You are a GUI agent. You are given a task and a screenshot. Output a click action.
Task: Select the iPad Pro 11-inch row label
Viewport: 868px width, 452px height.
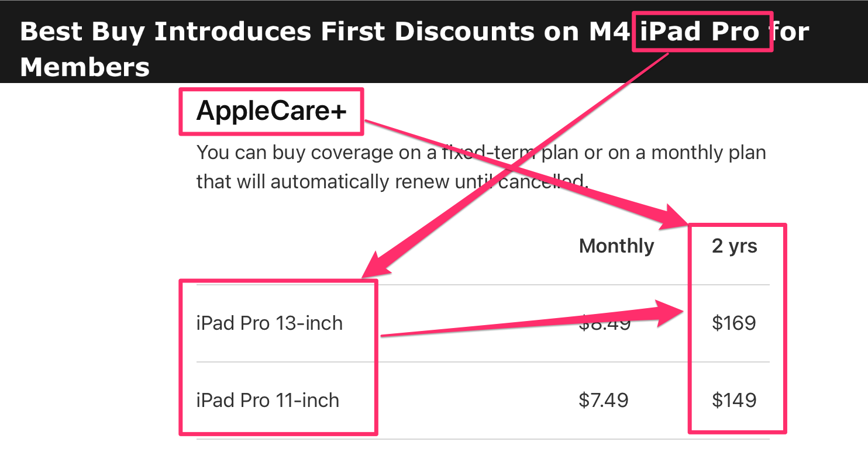click(267, 400)
